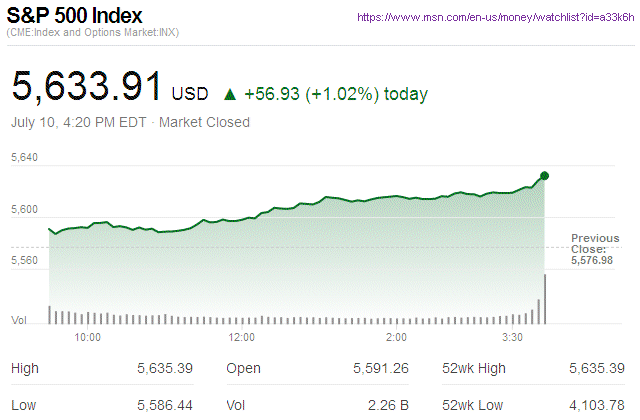
Task: Click the 2:00 time axis marker
Action: click(396, 337)
